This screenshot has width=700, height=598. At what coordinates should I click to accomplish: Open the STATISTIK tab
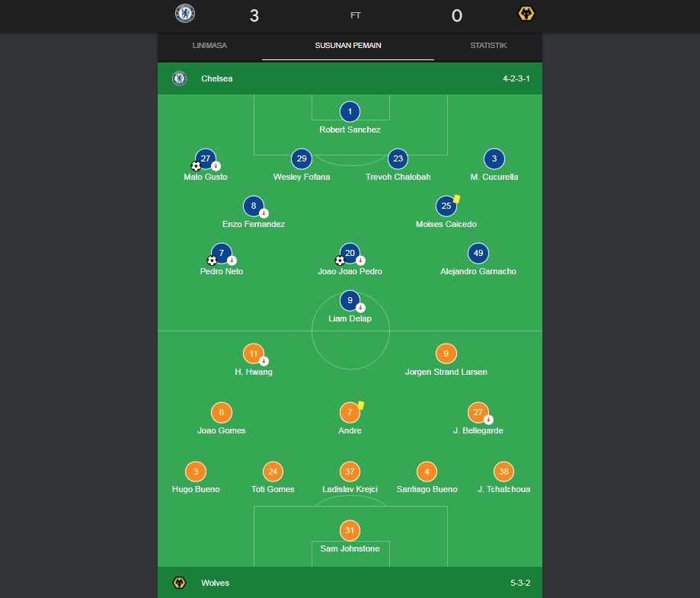coord(488,46)
